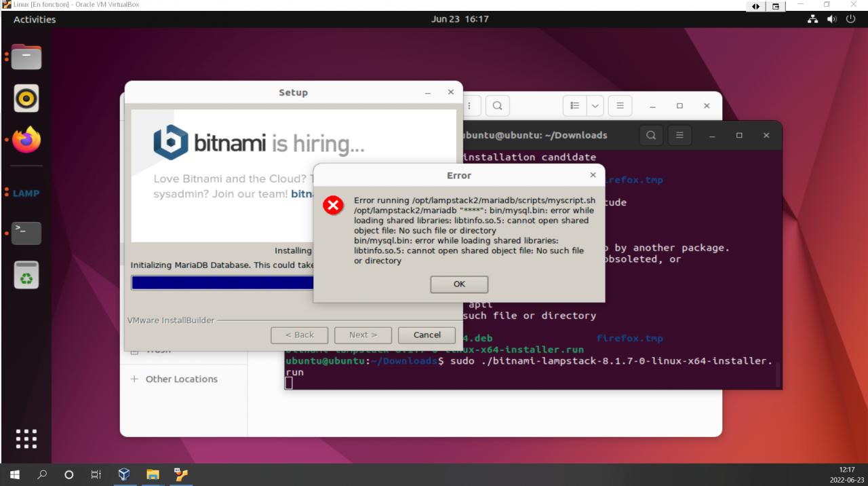Click the Setup window title bar
This screenshot has width=868, height=486.
(x=293, y=92)
